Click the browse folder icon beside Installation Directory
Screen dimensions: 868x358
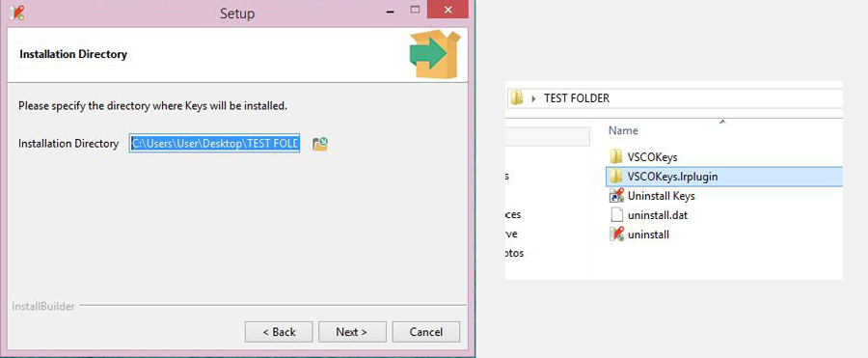pyautogui.click(x=320, y=144)
